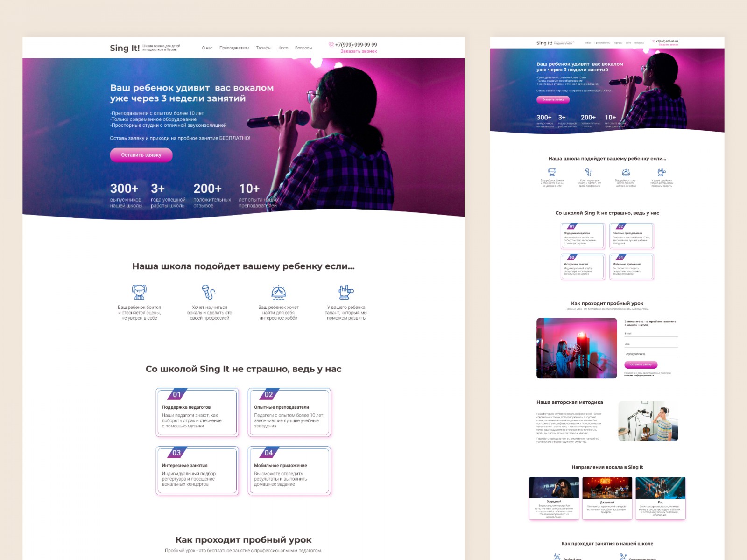Click the microphone icon in right page preview

tap(589, 172)
